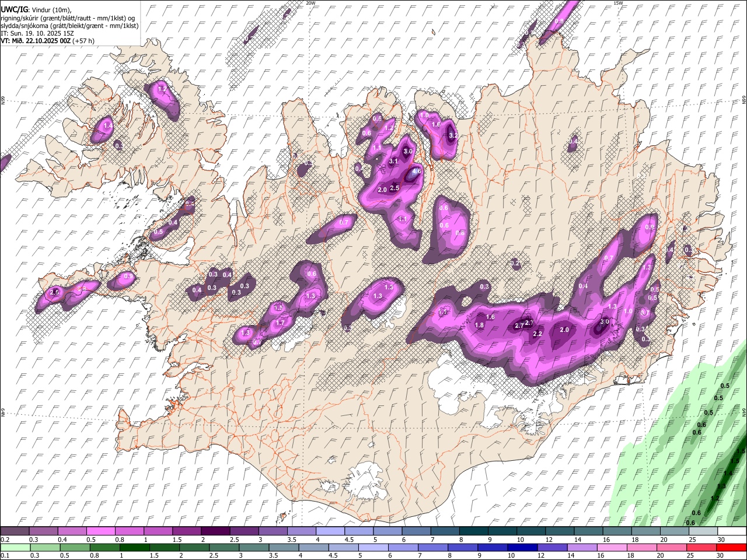Select the 'slydda/snjókoma' legend description line
This screenshot has width=747, height=560.
click(x=69, y=26)
